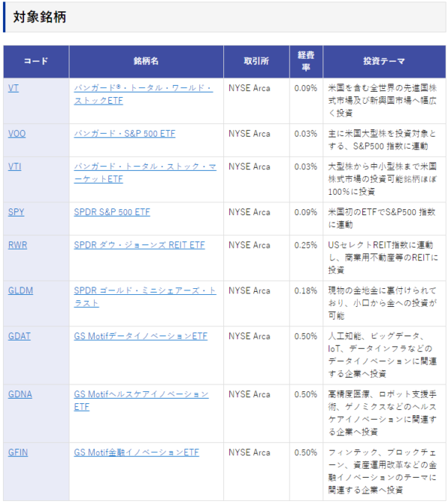
Task: Open GS MotifヘルスケアイノベーションETF link
Action: [x=141, y=401]
